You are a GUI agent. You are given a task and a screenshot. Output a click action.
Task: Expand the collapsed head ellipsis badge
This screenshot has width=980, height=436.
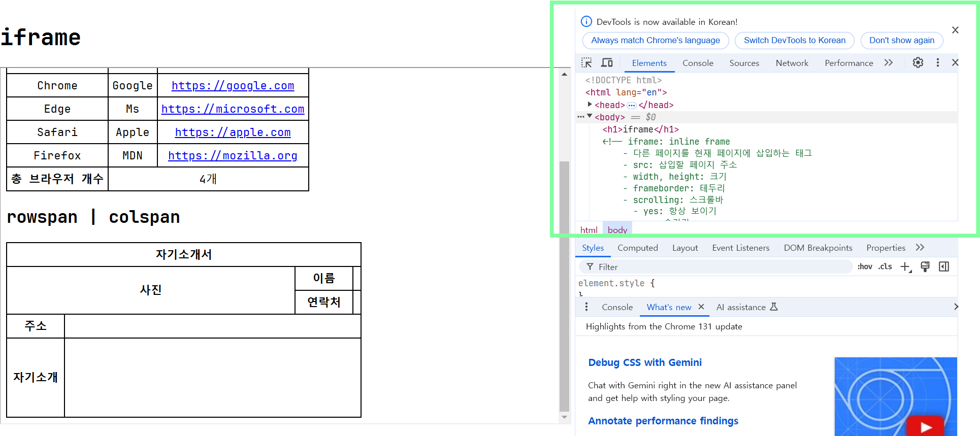632,106
